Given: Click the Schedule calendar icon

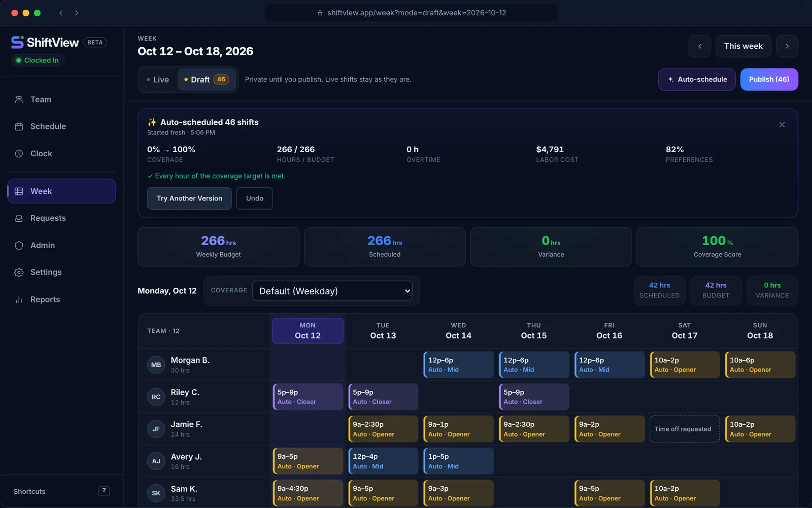Looking at the screenshot, I should (19, 126).
